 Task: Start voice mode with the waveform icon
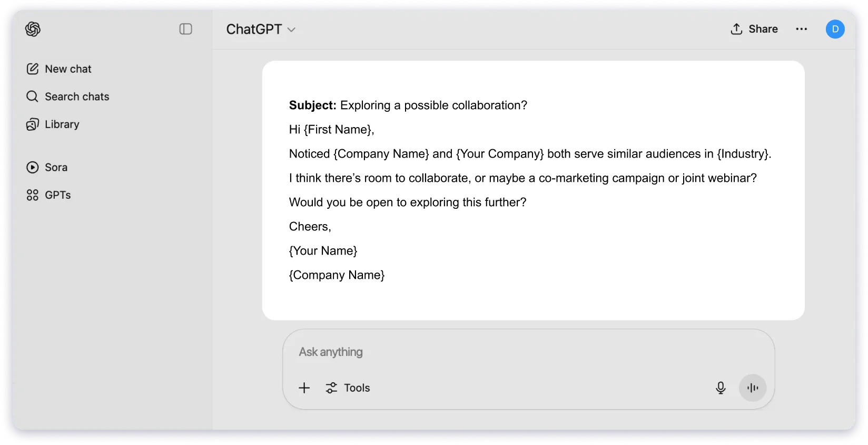(752, 388)
